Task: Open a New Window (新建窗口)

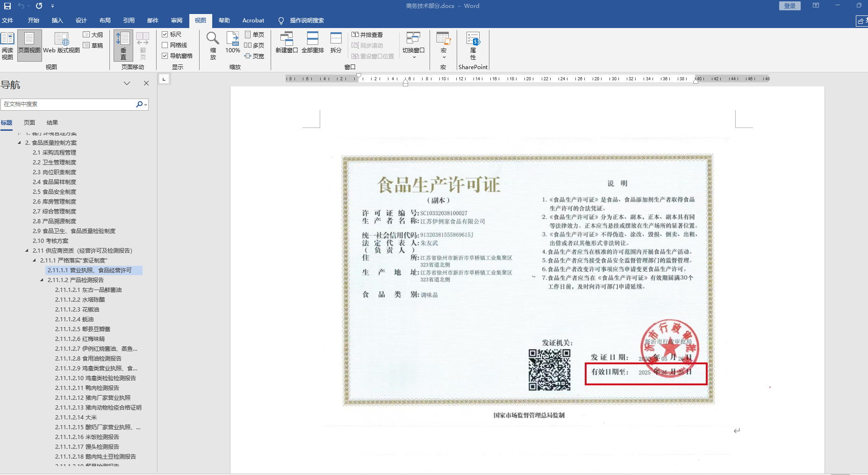Action: pyautogui.click(x=287, y=43)
